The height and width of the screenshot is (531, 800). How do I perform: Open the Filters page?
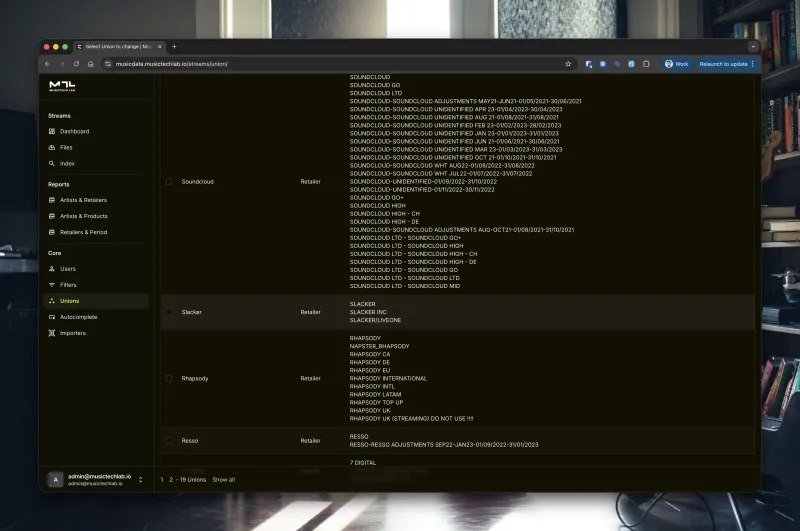68,285
